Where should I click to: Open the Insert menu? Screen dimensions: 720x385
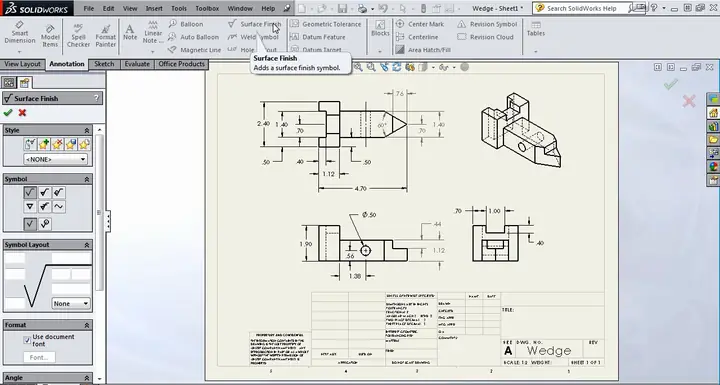click(x=154, y=8)
